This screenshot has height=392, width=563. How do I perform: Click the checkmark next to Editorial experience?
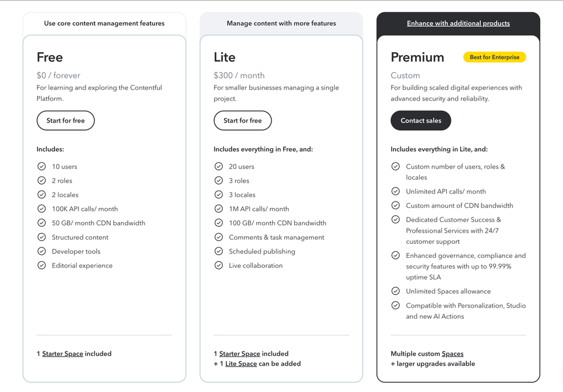[x=42, y=265]
